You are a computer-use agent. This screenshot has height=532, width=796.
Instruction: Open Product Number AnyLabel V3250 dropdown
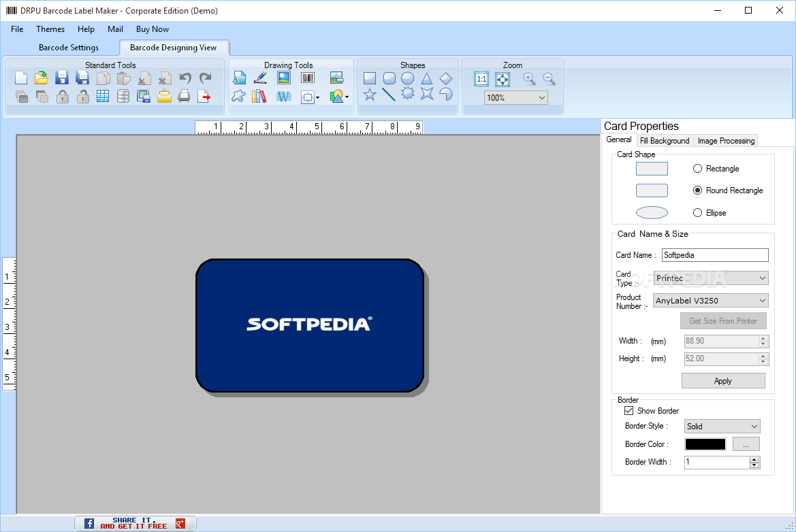pos(711,301)
